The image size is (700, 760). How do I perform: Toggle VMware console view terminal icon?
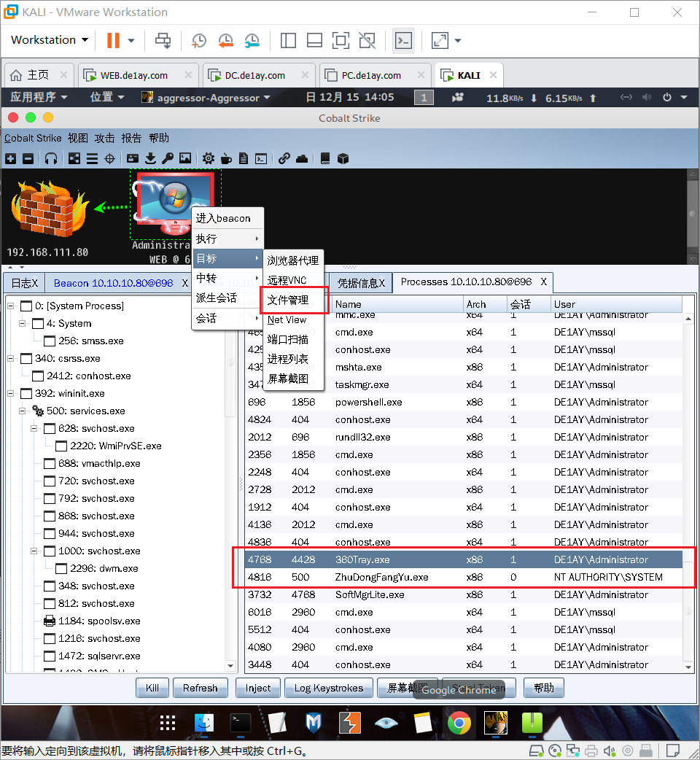[403, 41]
